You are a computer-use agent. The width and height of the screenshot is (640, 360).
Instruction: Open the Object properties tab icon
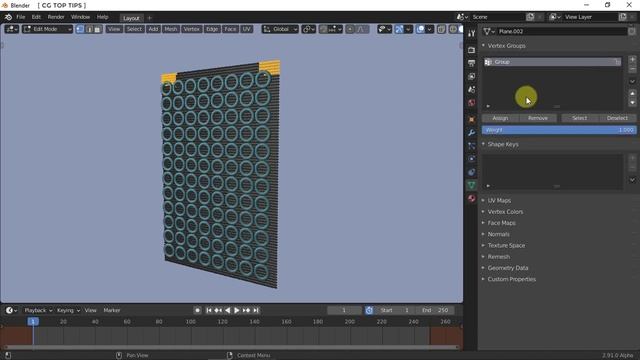(471, 120)
